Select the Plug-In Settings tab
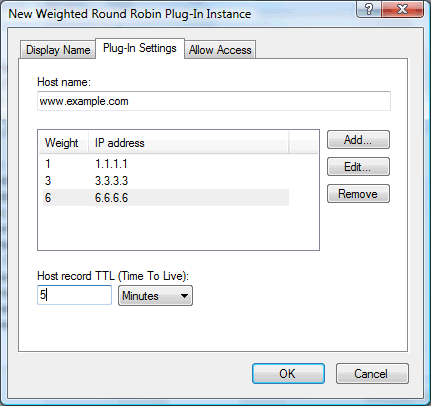The width and height of the screenshot is (431, 406). 140,48
